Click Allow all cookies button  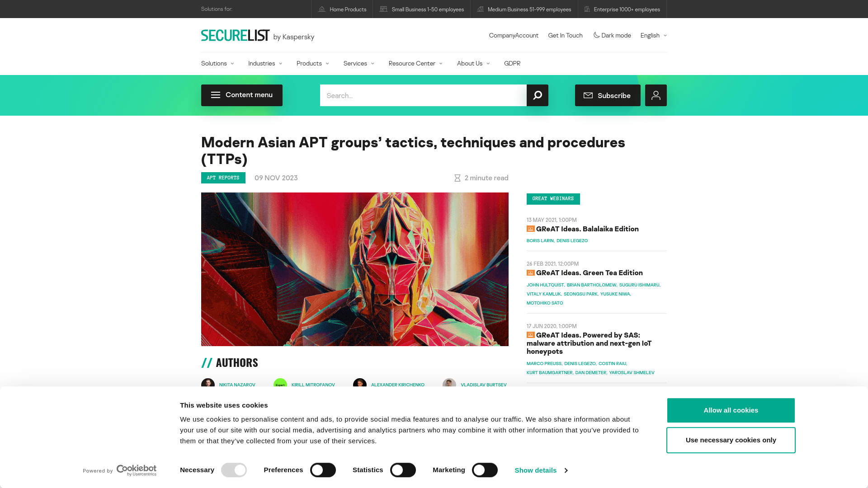click(730, 410)
